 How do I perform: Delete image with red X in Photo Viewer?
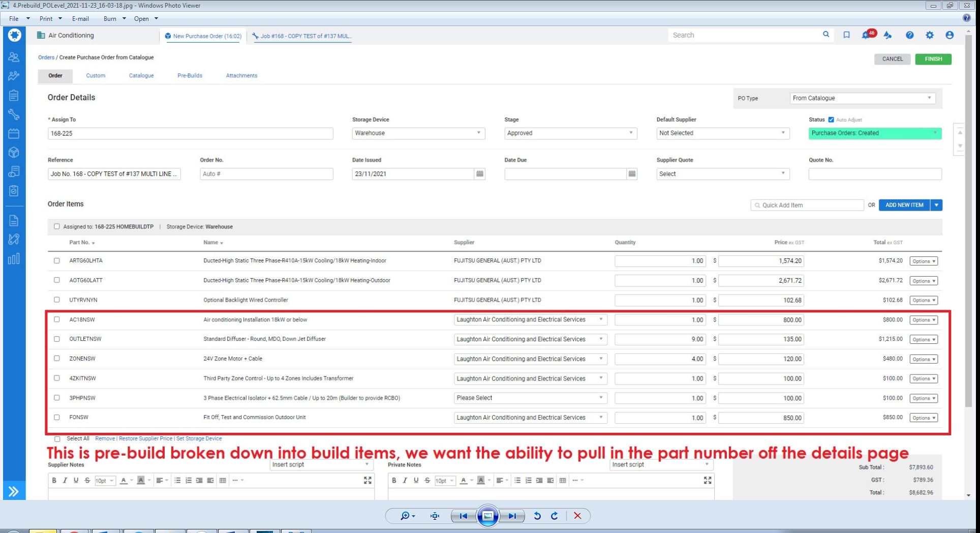[x=577, y=516]
